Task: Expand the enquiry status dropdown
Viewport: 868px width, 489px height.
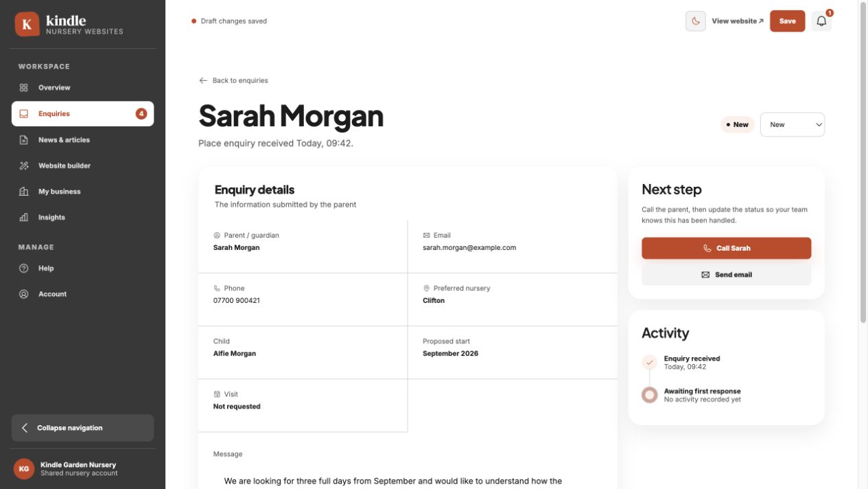Action: pos(793,125)
